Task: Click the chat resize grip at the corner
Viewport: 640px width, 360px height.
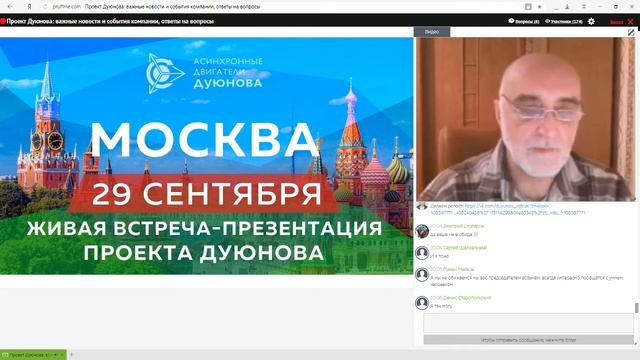Action: point(636,344)
